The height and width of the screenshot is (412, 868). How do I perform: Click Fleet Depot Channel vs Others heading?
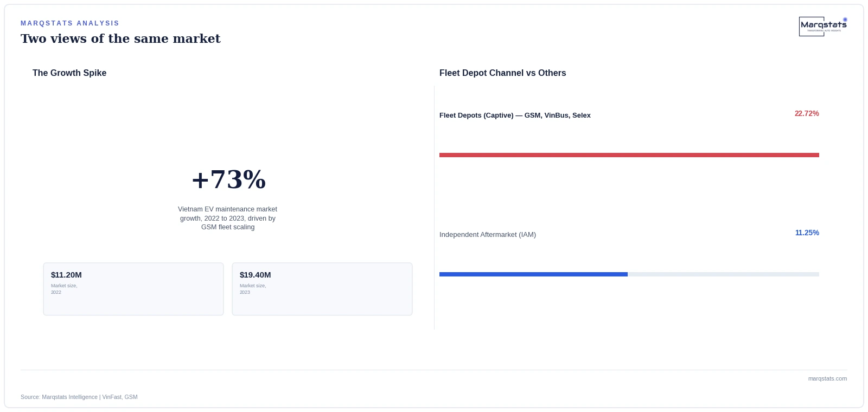pos(502,73)
